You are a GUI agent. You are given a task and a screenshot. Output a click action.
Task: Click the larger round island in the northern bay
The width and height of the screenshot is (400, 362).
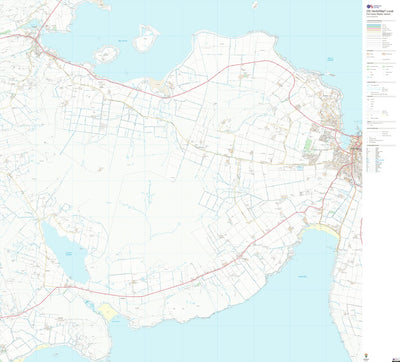point(146,38)
